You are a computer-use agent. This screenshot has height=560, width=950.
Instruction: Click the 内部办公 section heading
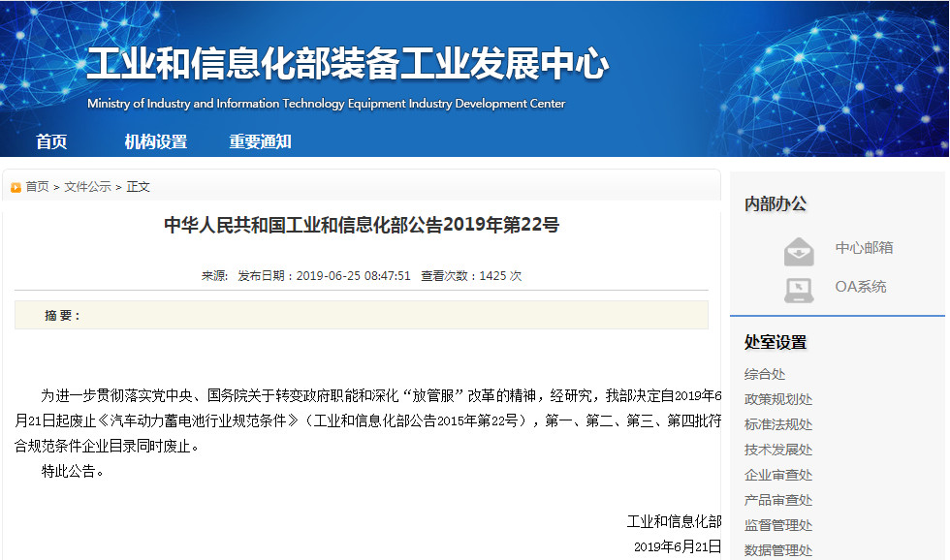pos(776,204)
